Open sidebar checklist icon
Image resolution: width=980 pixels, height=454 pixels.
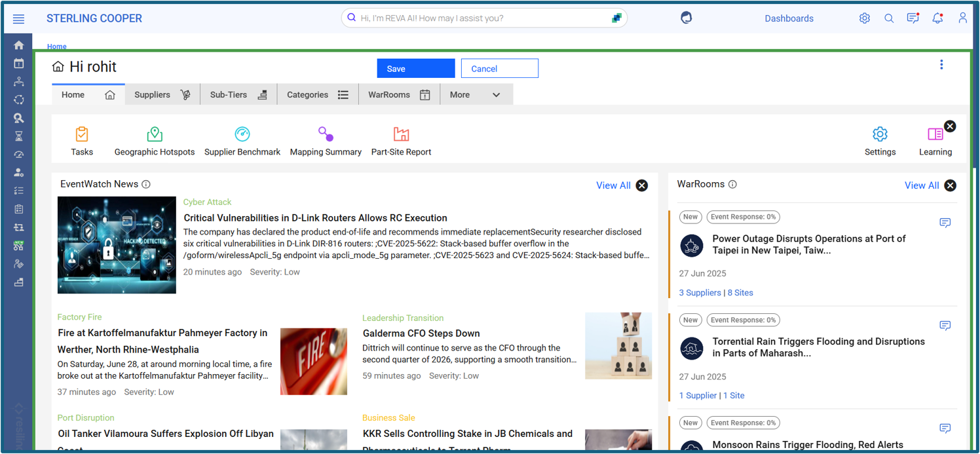pyautogui.click(x=18, y=191)
